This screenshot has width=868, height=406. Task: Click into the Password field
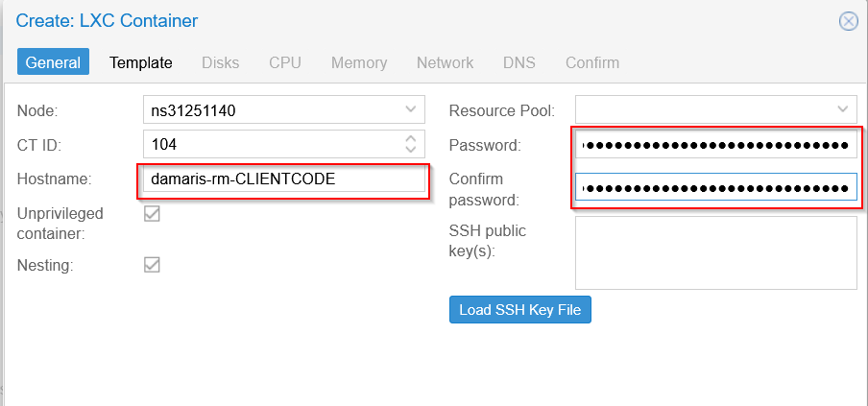click(715, 146)
